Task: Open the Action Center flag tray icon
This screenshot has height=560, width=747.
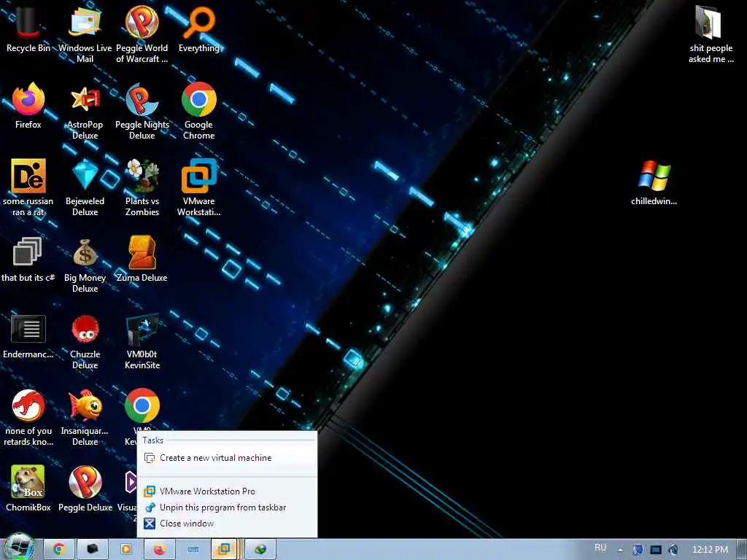Action: coord(638,550)
